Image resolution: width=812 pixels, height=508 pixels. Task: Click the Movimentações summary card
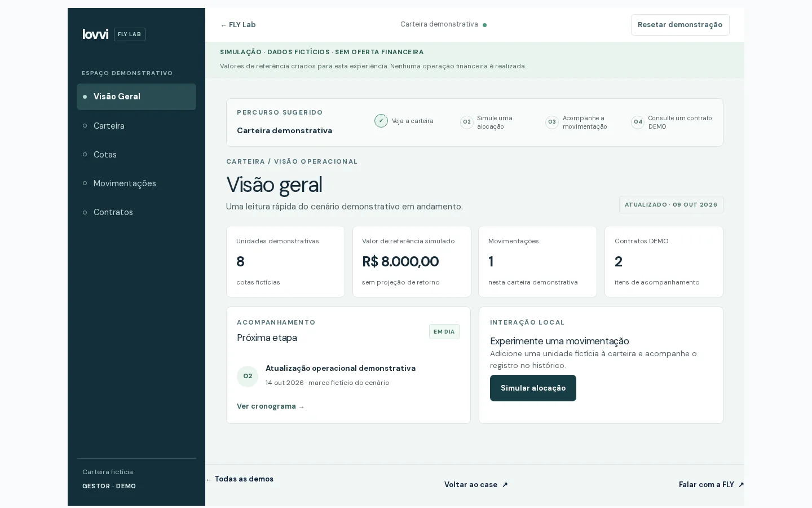(537, 262)
